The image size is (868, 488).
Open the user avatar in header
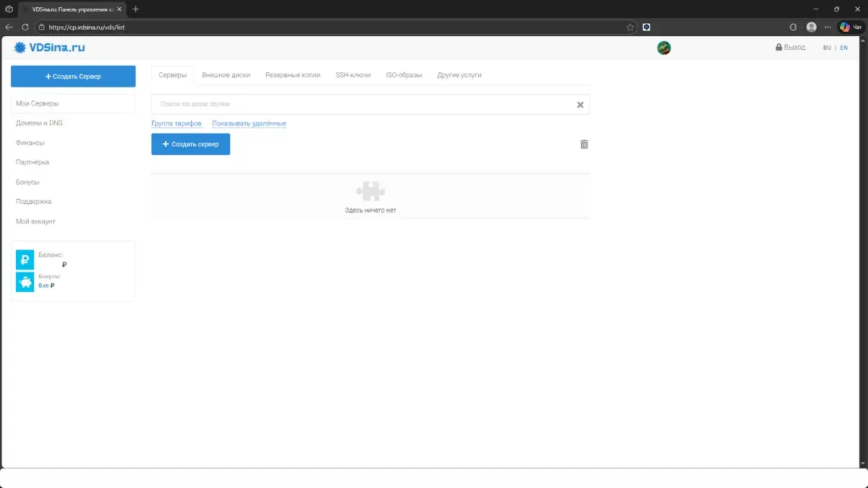coord(663,48)
